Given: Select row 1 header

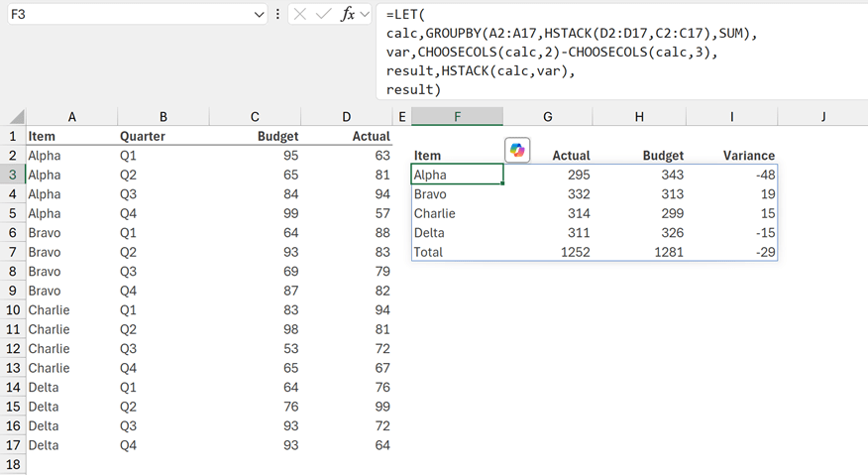Looking at the screenshot, I should coord(13,136).
